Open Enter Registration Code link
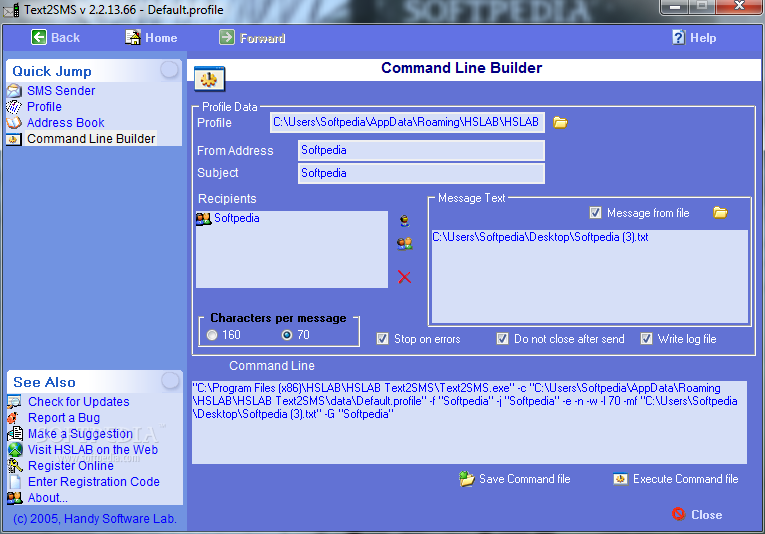Viewport: 765px width, 534px height. pyautogui.click(x=94, y=482)
